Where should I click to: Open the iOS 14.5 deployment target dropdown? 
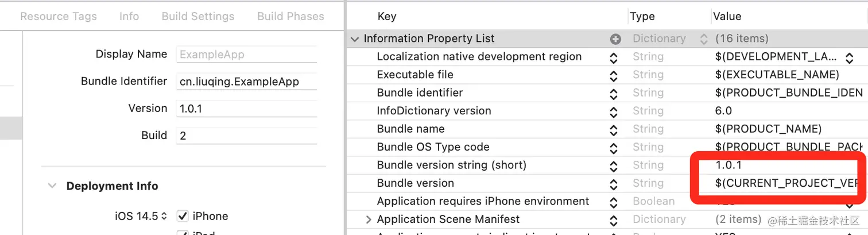pos(141,216)
